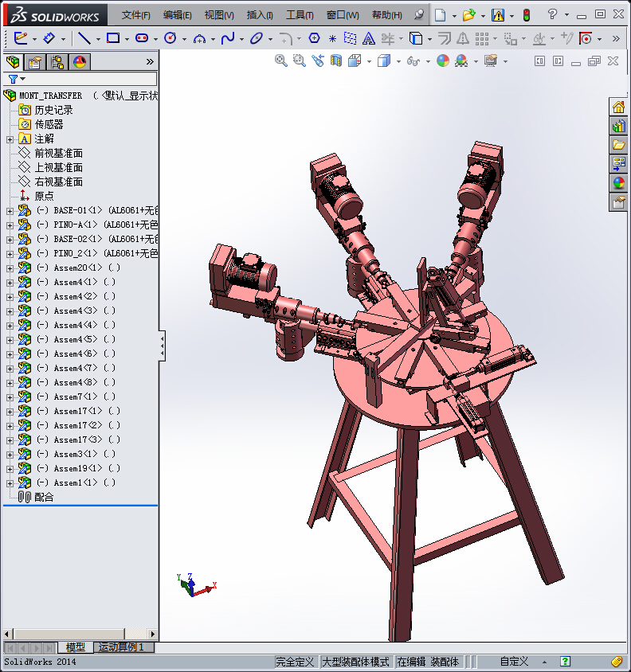Open the ConfigurationManager tab
Image resolution: width=631 pixels, height=672 pixels.
coord(57,62)
